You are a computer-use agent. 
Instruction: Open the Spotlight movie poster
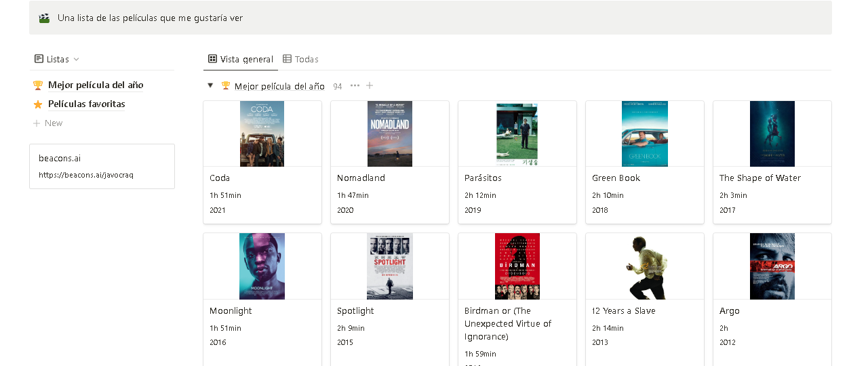point(390,266)
